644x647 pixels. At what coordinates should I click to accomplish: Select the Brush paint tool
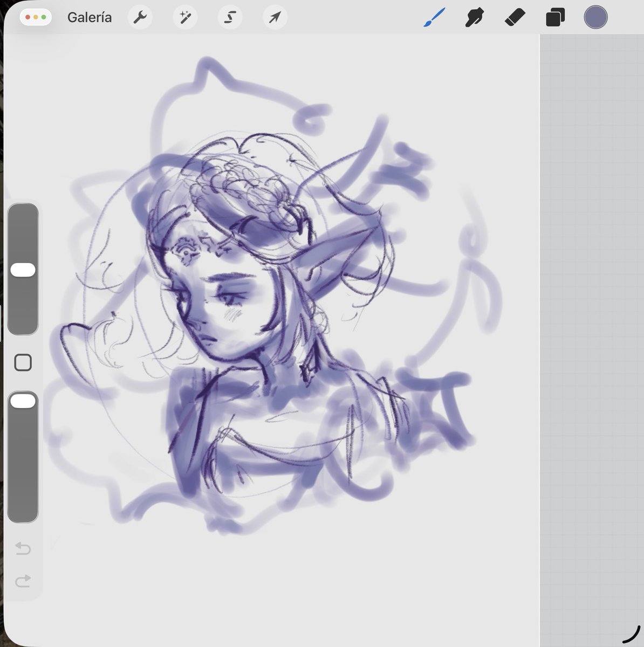434,18
